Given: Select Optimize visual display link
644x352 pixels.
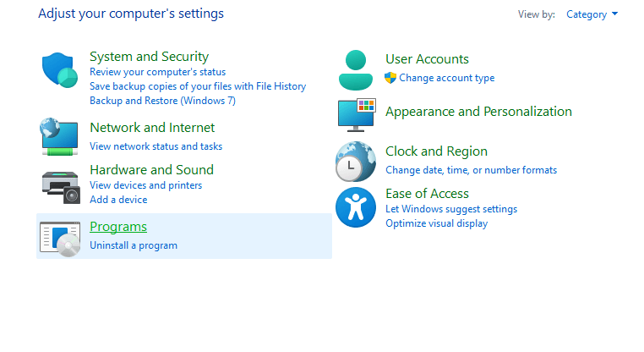Looking at the screenshot, I should (x=437, y=223).
